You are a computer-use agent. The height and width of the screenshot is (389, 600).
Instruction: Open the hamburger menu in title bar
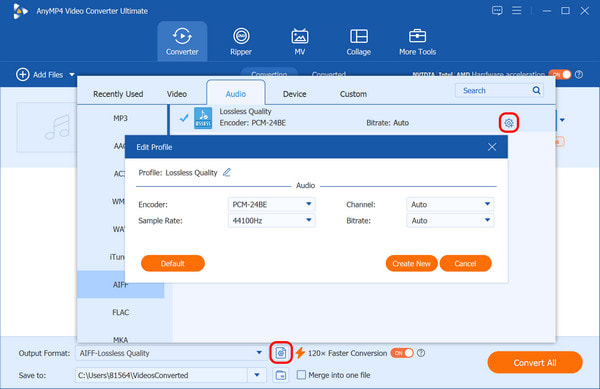tap(517, 10)
